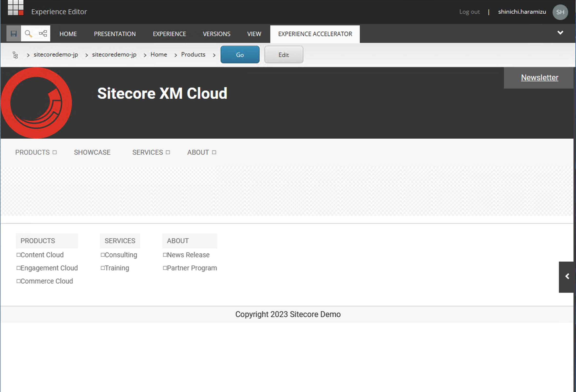Click the Save disk icon
The image size is (576, 392).
[14, 33]
